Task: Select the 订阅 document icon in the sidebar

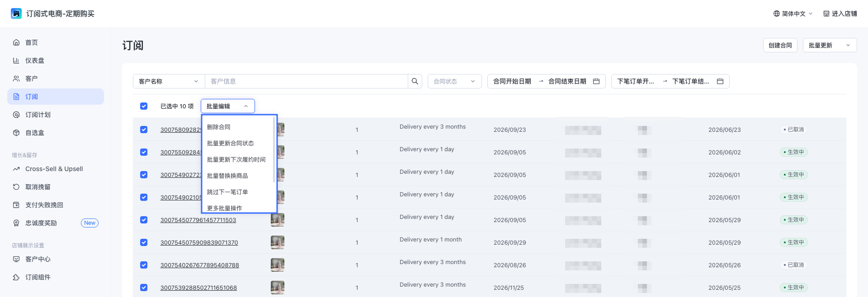Action: pyautogui.click(x=16, y=97)
